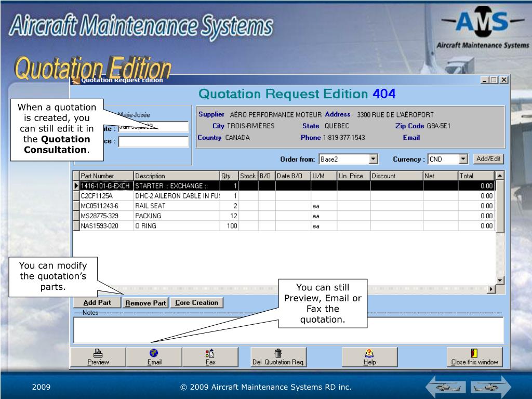Click the row selector for MC0511243-6
Screen dimensions: 532x399
point(76,206)
